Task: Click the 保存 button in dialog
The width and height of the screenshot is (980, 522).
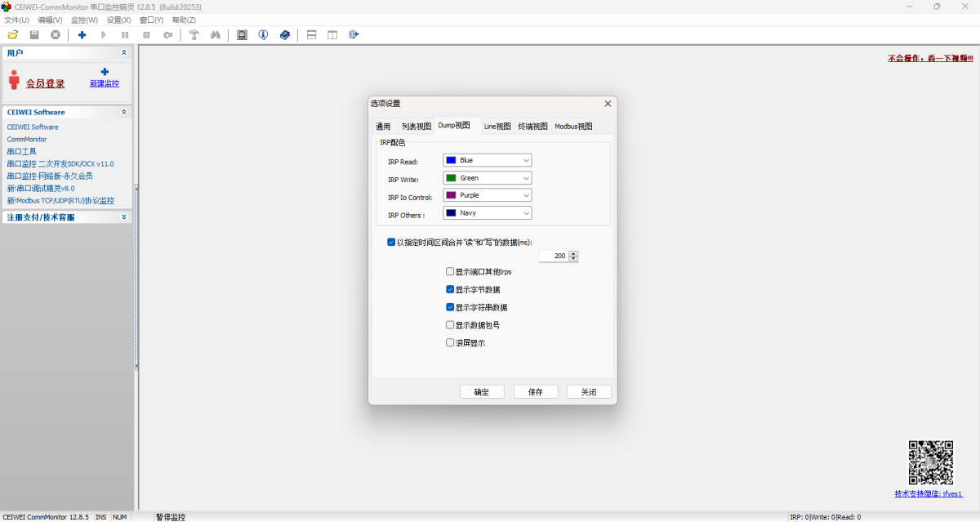Action: point(535,392)
